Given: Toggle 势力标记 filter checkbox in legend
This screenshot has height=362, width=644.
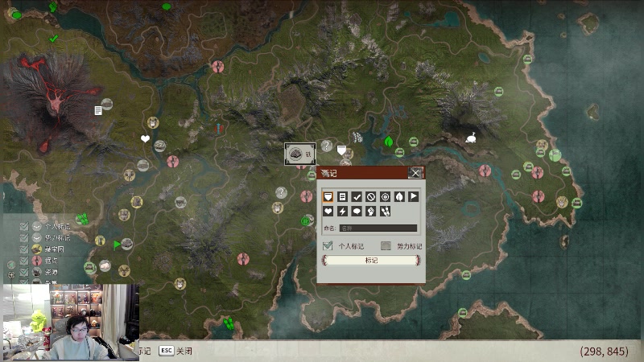Looking at the screenshot, I should pos(24,237).
